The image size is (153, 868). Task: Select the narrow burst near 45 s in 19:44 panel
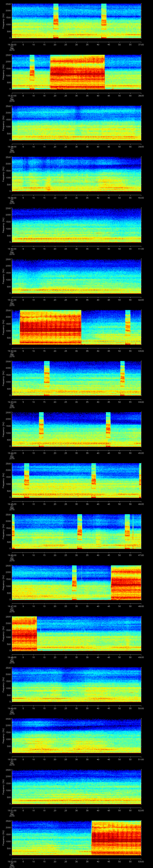coord(108,429)
